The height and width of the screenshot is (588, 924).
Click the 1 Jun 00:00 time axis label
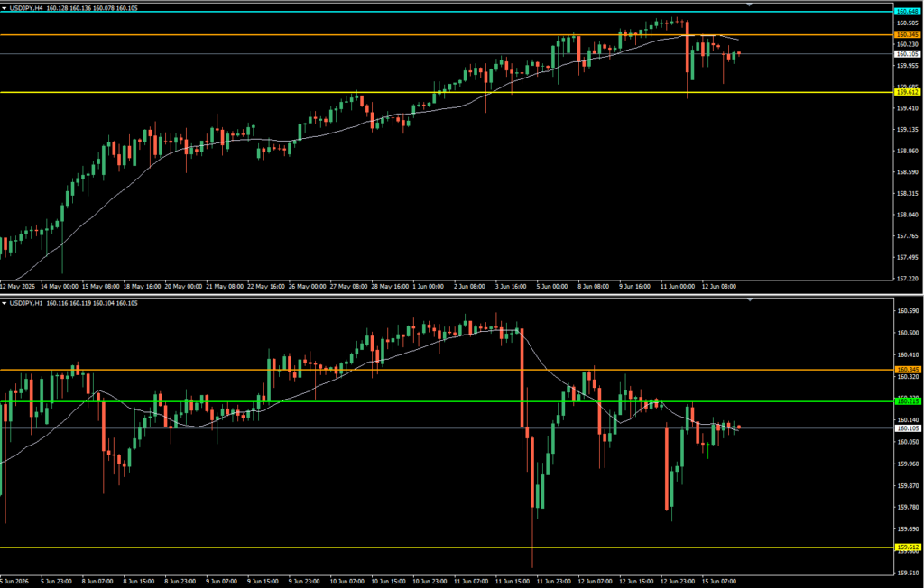[x=429, y=287]
